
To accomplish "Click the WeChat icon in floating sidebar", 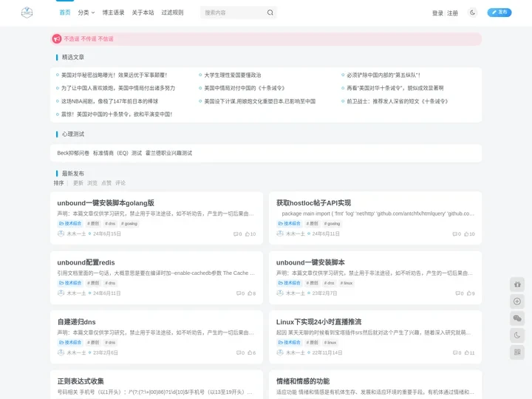I will (517, 318).
